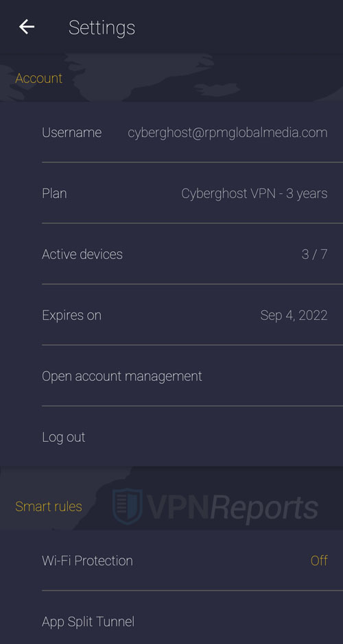Click the VPNReports shield logo

[128, 506]
